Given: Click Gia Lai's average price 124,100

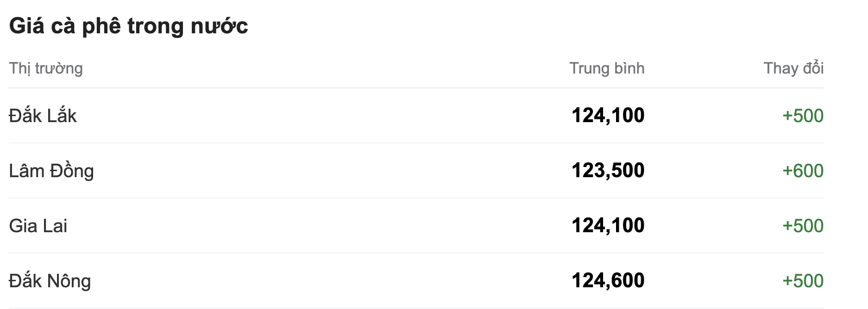Looking at the screenshot, I should click(608, 226).
